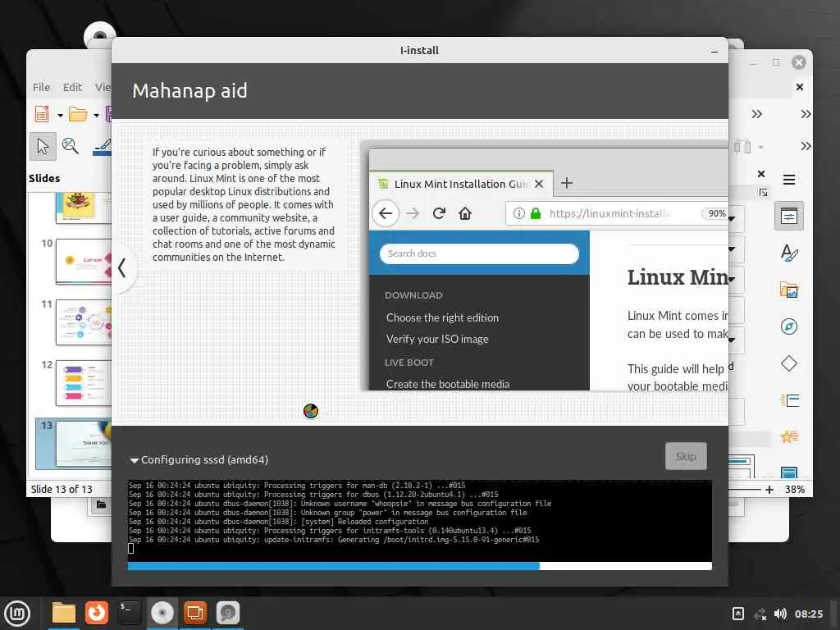Collapse the Configuring sssd (amd64) details
This screenshot has width=840, height=630.
(134, 460)
